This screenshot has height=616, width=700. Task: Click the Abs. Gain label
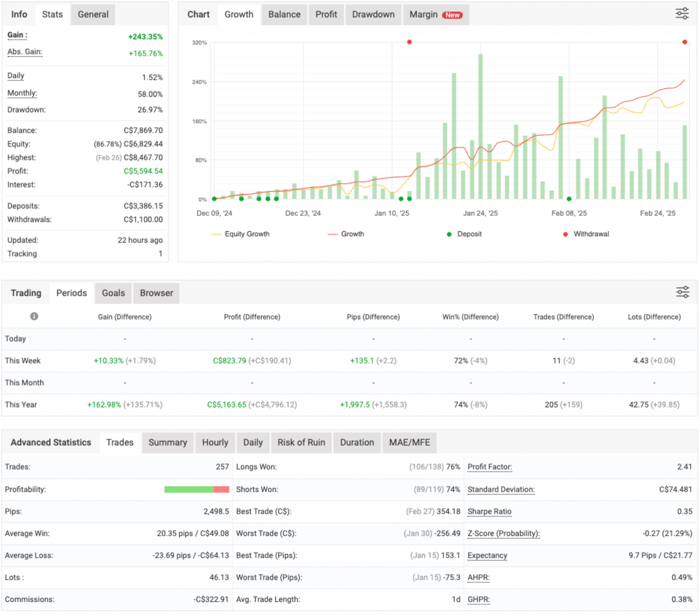(x=25, y=52)
